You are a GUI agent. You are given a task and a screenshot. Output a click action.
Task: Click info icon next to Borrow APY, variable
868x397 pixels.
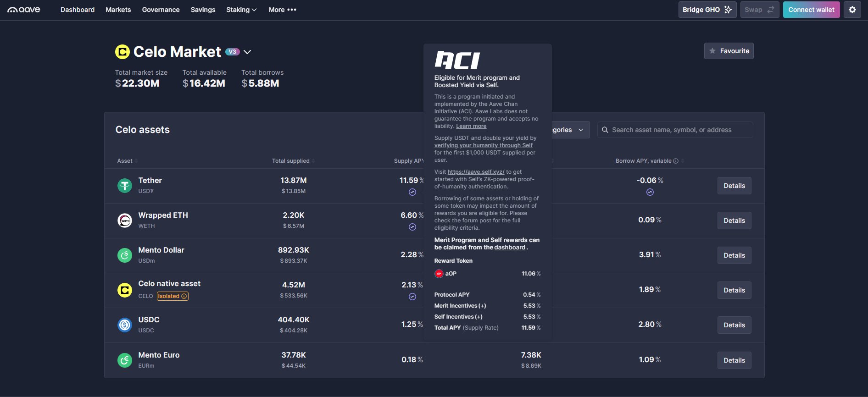coord(676,161)
